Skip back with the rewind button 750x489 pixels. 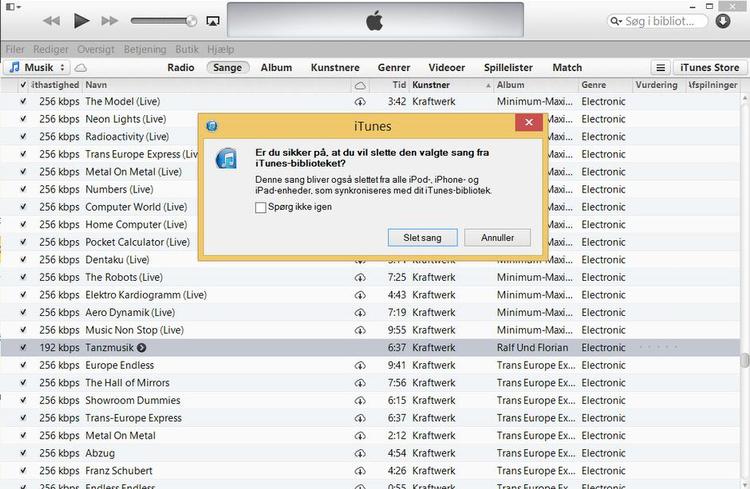(x=51, y=21)
